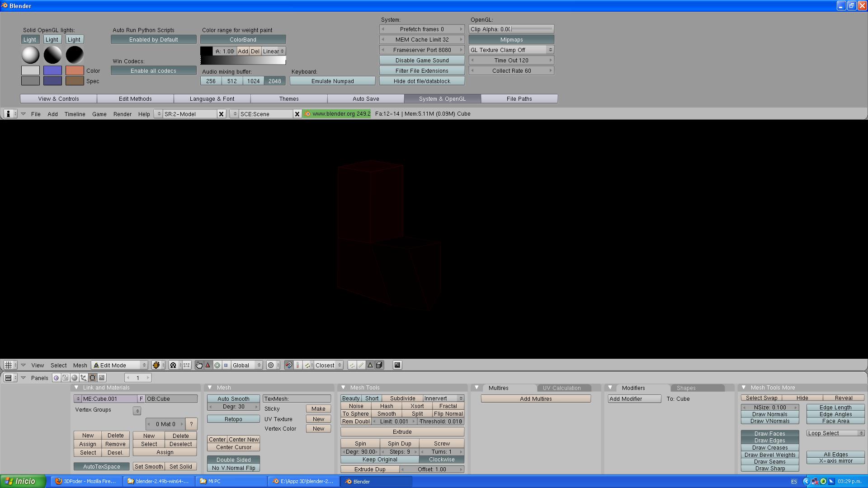This screenshot has width=868, height=488.
Task: Select face select mode triangle icon
Action: pyautogui.click(x=370, y=365)
